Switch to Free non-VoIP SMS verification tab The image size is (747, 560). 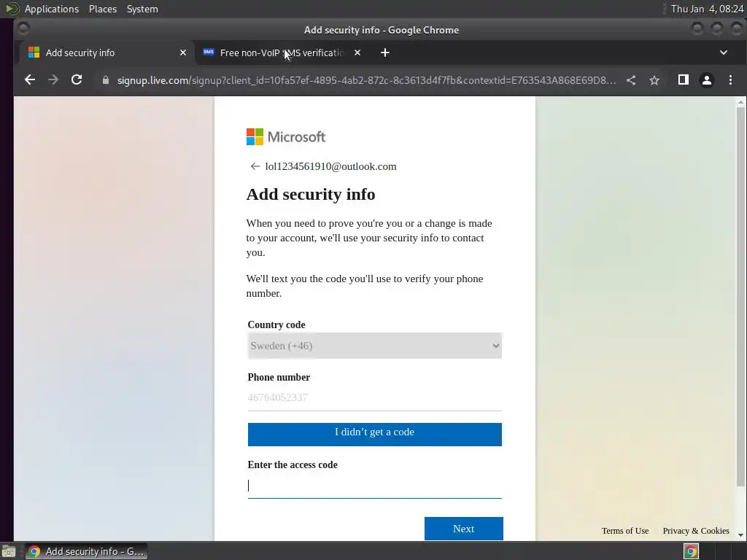pos(281,52)
